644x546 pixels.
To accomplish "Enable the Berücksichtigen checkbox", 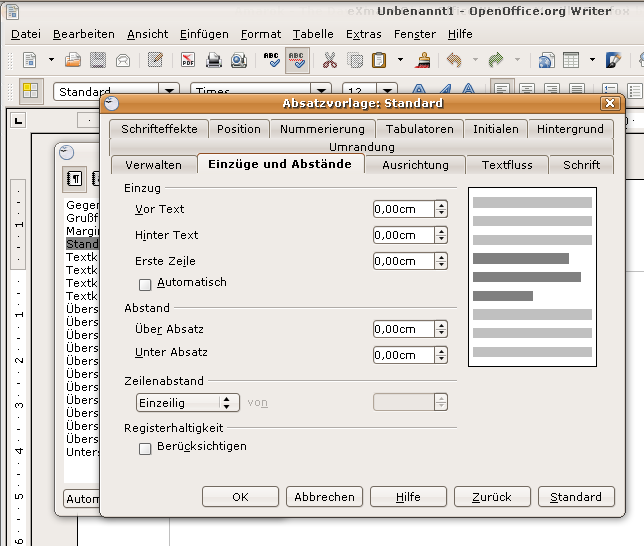I will click(145, 449).
